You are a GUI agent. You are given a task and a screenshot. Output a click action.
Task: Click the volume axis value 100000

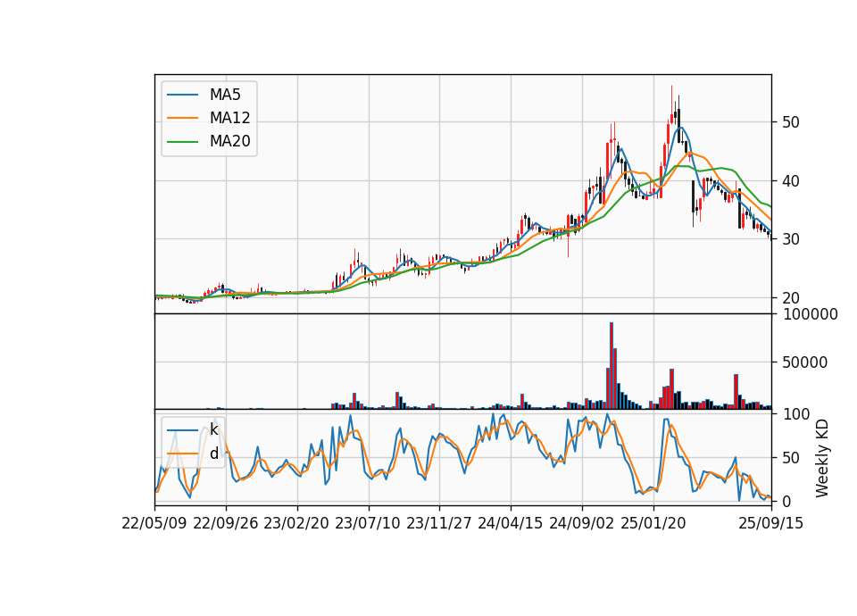point(811,314)
